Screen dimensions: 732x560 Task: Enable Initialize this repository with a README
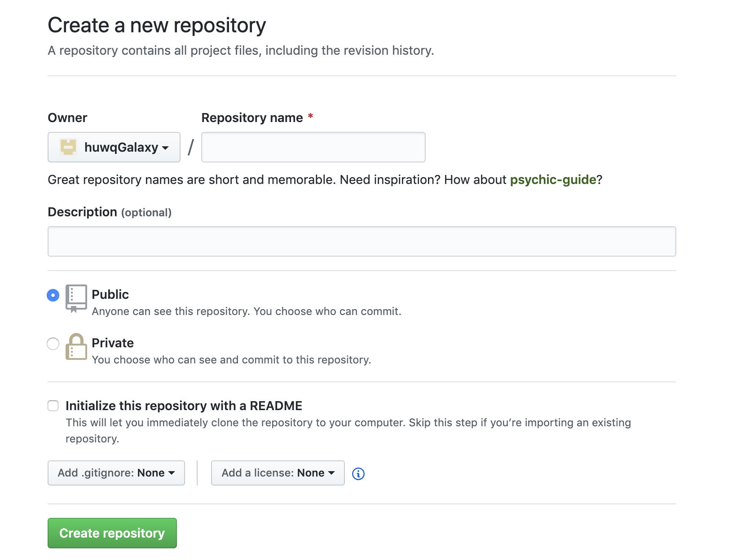pos(53,406)
